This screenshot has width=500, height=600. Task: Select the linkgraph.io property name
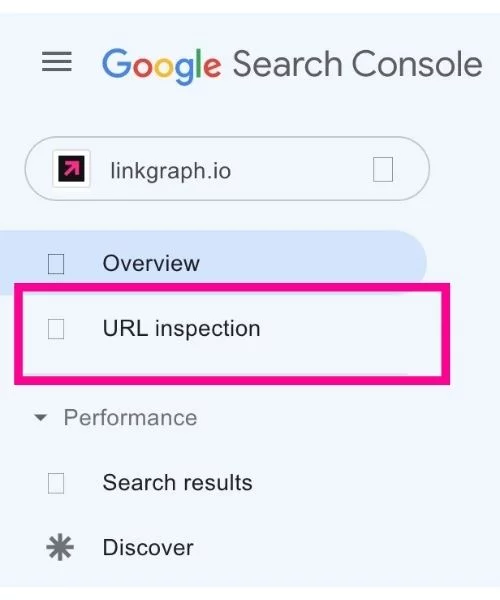171,170
